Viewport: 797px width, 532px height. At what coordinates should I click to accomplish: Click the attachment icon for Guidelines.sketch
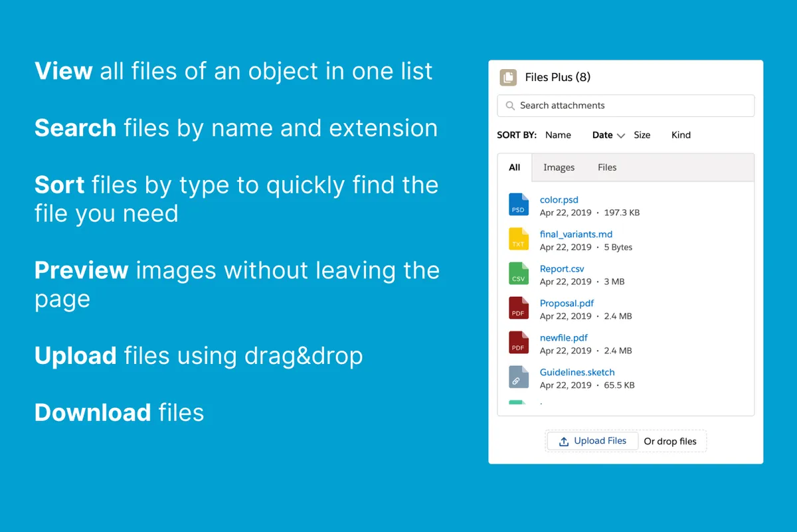point(519,377)
